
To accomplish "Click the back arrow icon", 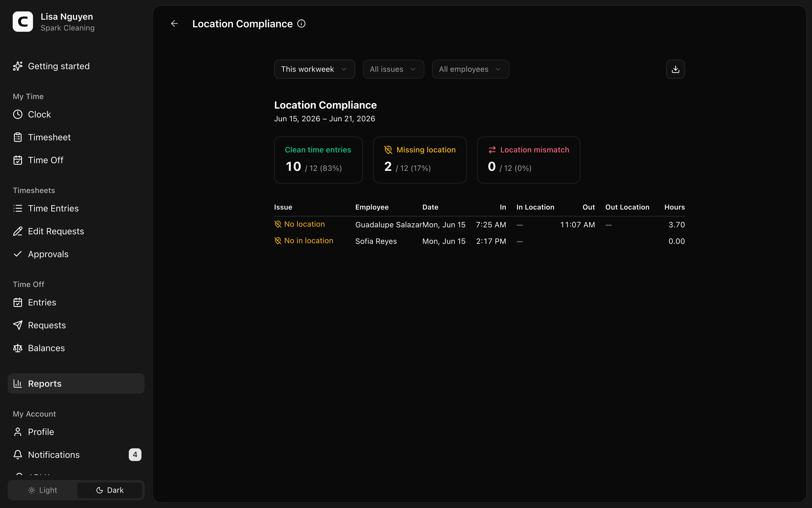I will tap(174, 23).
